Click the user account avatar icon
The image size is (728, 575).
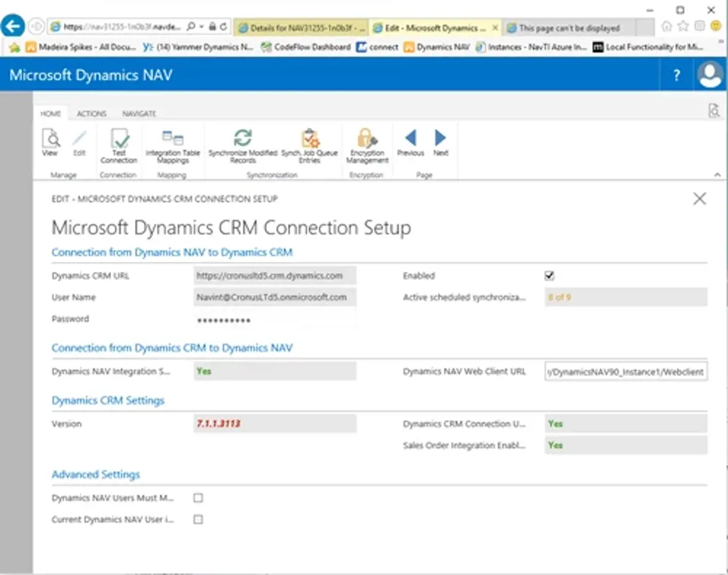tap(710, 74)
